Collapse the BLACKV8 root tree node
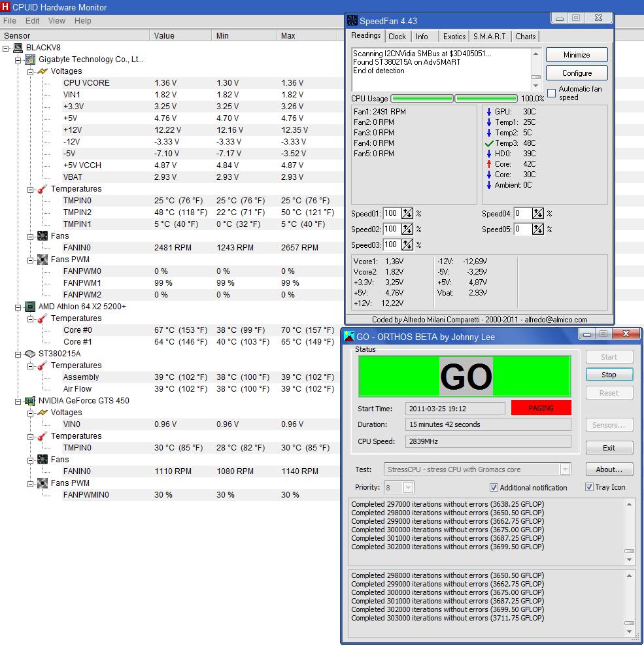Viewport: 644px width, 646px height. coord(6,48)
